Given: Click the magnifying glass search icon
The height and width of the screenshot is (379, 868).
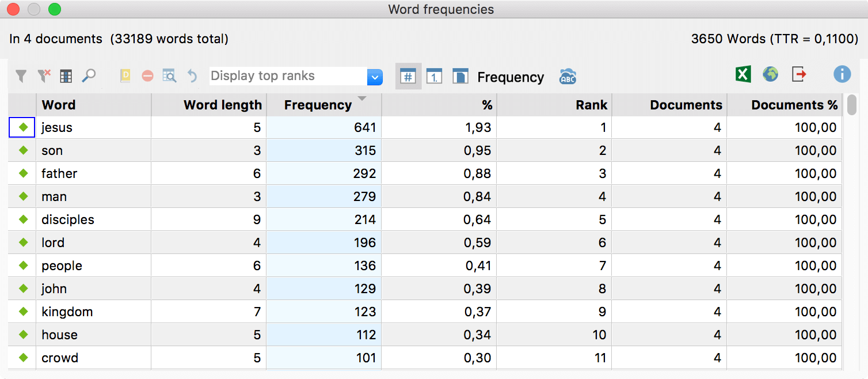Looking at the screenshot, I should [89, 76].
